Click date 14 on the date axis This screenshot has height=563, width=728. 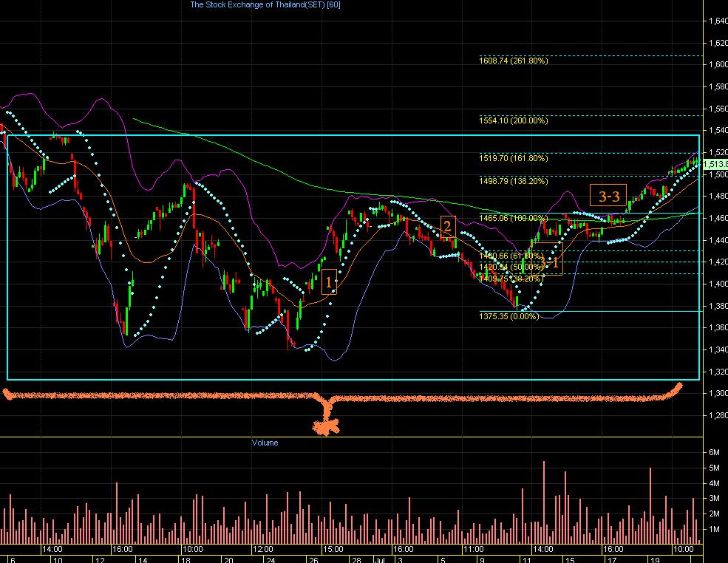tap(143, 560)
